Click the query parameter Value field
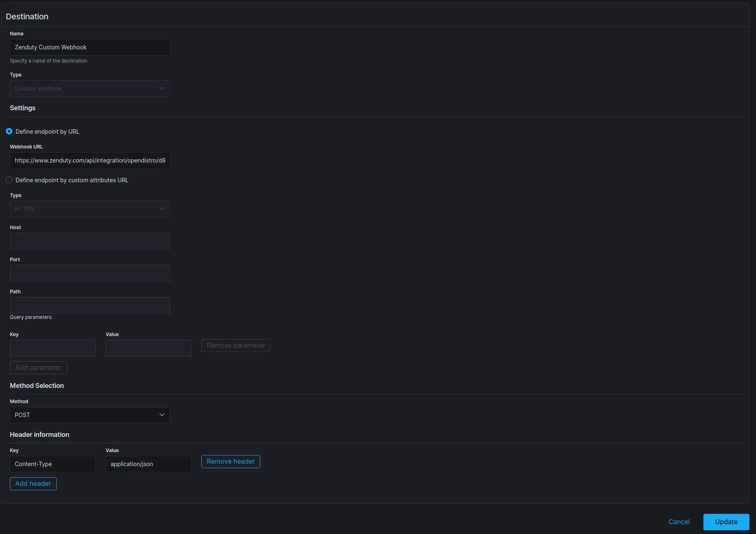The width and height of the screenshot is (756, 534). pos(148,348)
